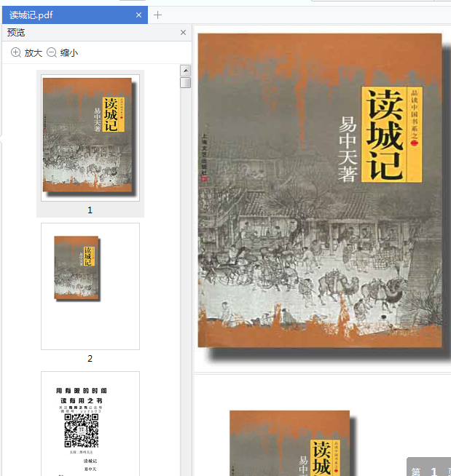This screenshot has height=476, width=451.
Task: Select page 2 thumbnail in preview
Action: [90, 286]
